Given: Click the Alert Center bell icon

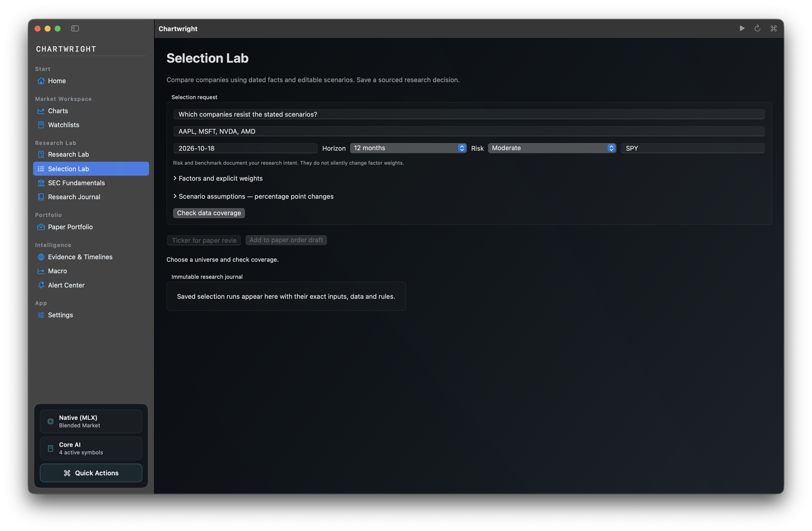Looking at the screenshot, I should pos(41,285).
